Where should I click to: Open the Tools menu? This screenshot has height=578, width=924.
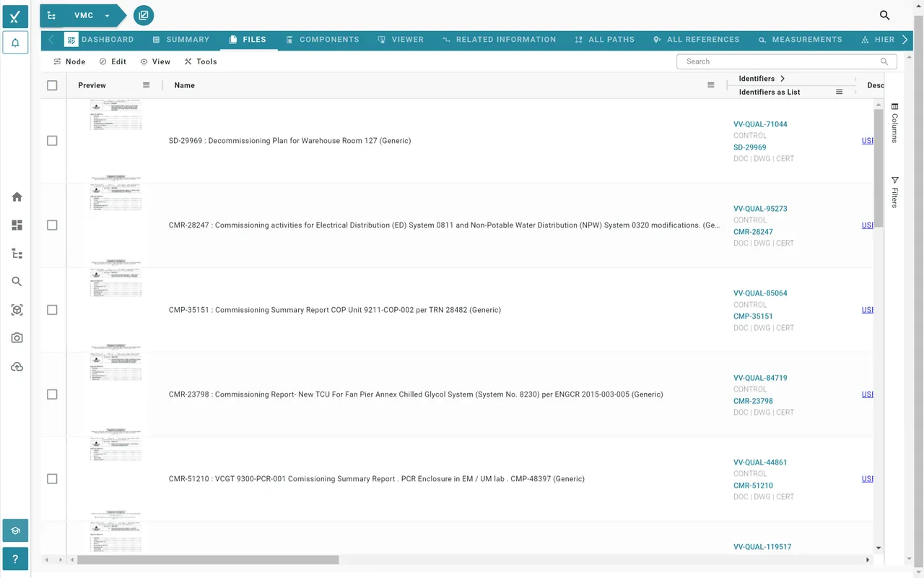coord(201,61)
